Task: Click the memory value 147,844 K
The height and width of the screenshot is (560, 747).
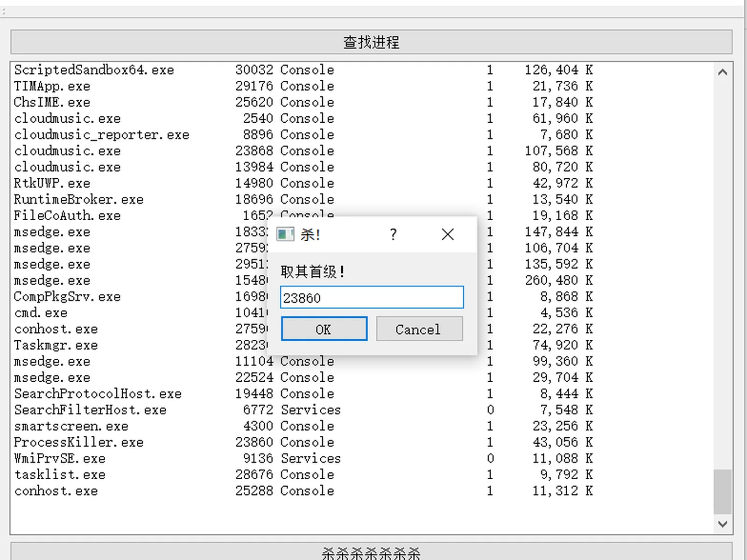Action: point(559,232)
